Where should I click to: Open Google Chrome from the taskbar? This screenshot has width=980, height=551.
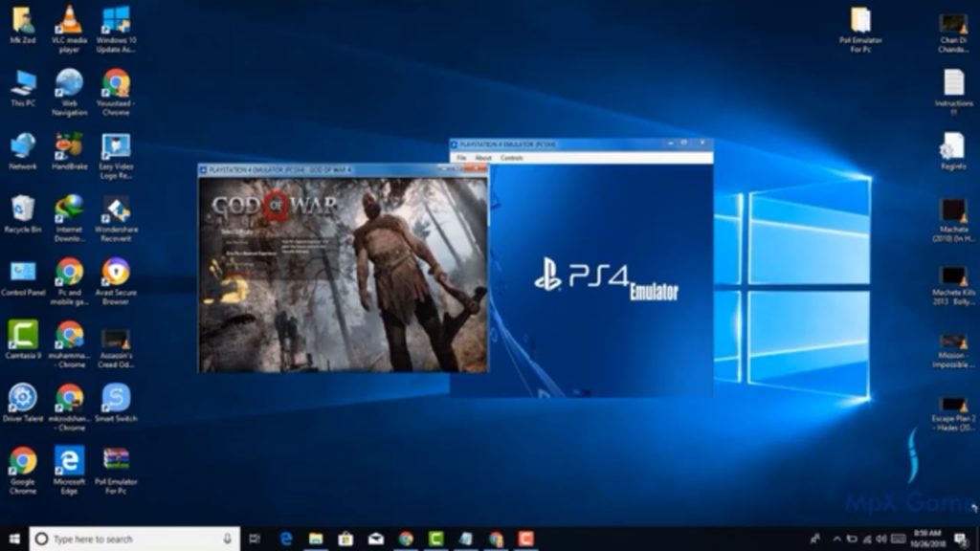coord(407,536)
